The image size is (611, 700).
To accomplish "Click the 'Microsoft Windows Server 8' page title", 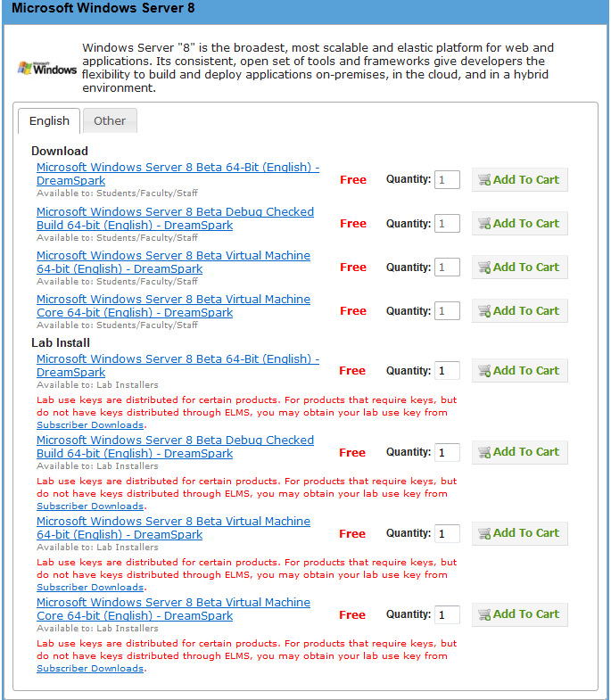I will point(103,8).
